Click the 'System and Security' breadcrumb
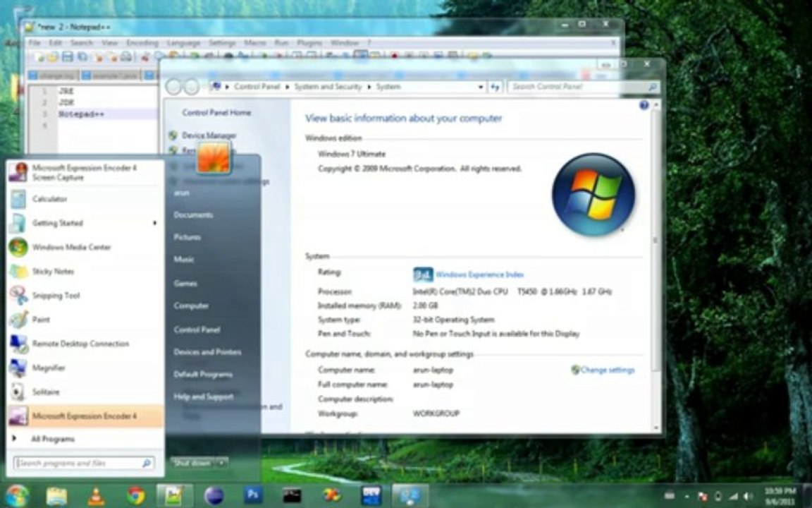The height and width of the screenshot is (508, 812). [x=328, y=87]
